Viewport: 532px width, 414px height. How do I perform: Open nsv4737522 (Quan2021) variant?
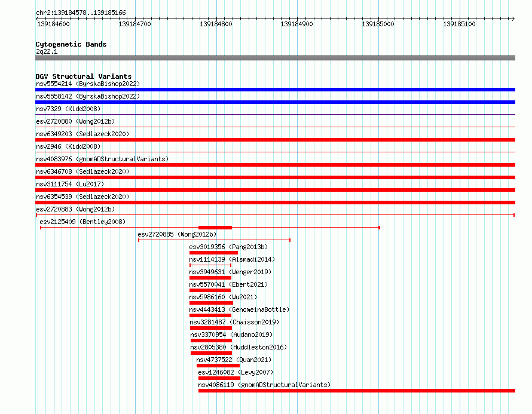[234, 360]
